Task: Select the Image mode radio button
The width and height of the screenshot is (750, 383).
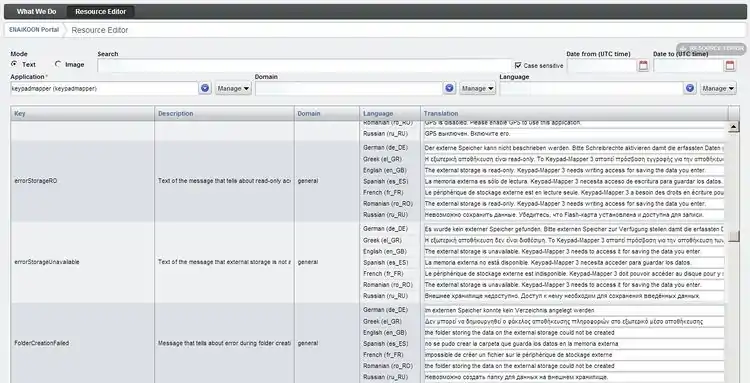Action: click(x=58, y=64)
